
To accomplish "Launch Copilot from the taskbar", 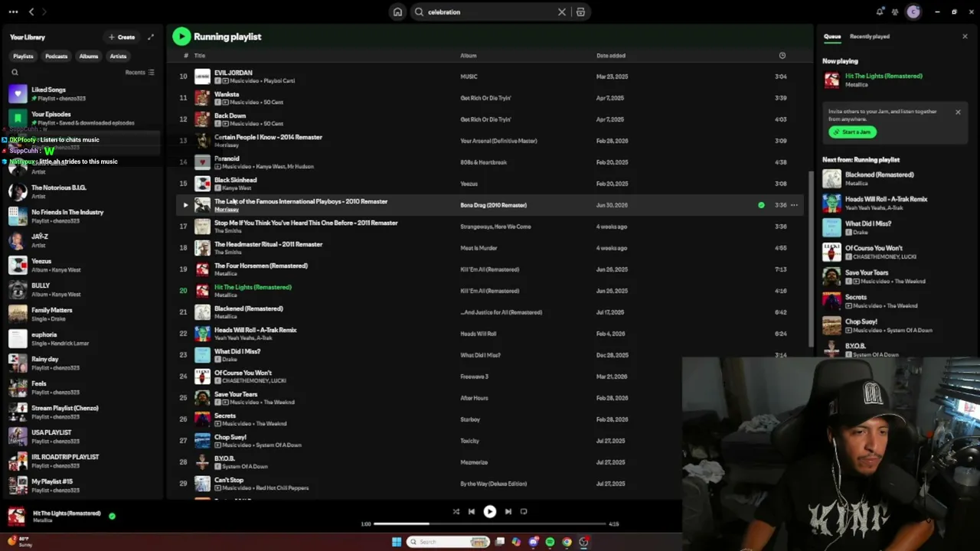I will click(517, 542).
